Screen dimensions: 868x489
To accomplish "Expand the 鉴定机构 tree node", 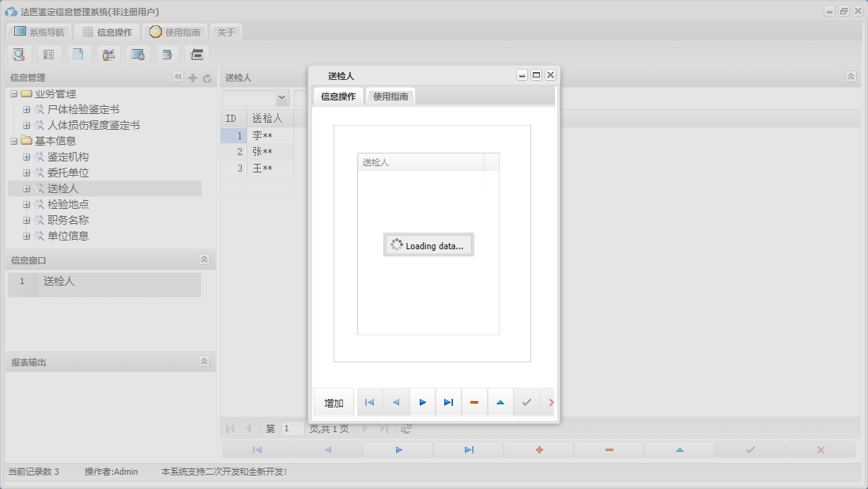I will (x=26, y=157).
